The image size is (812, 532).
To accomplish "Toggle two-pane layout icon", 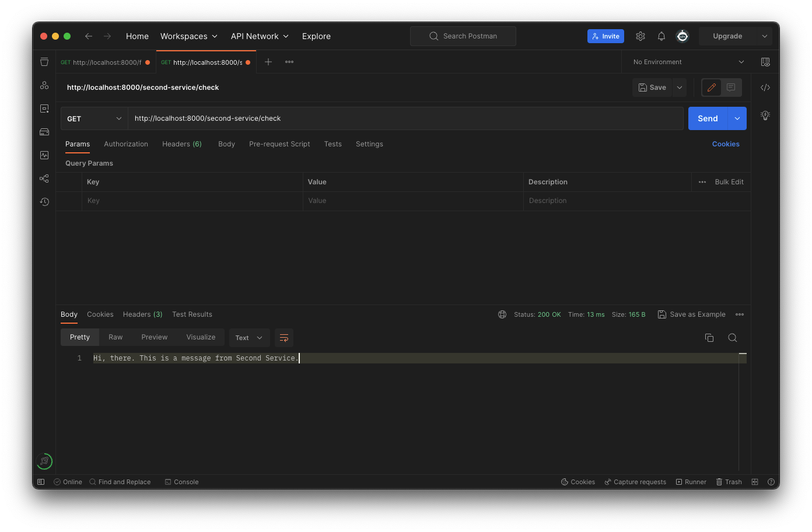I will pyautogui.click(x=755, y=482).
